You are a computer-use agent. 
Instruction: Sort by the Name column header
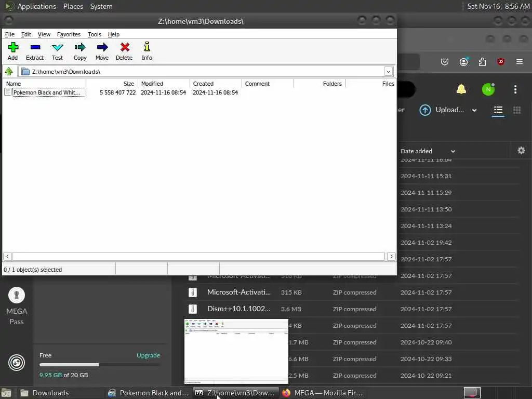[x=44, y=84]
